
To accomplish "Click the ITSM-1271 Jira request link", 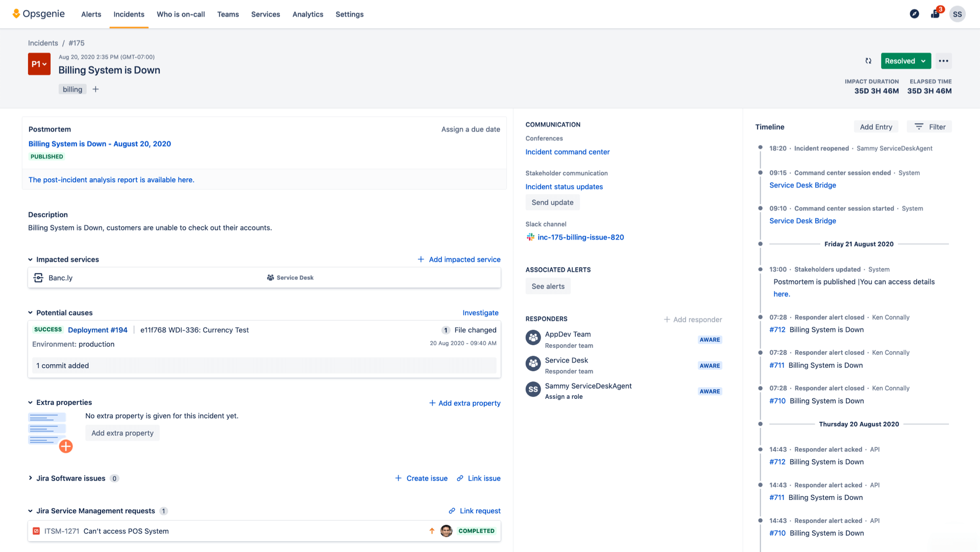I will click(62, 531).
